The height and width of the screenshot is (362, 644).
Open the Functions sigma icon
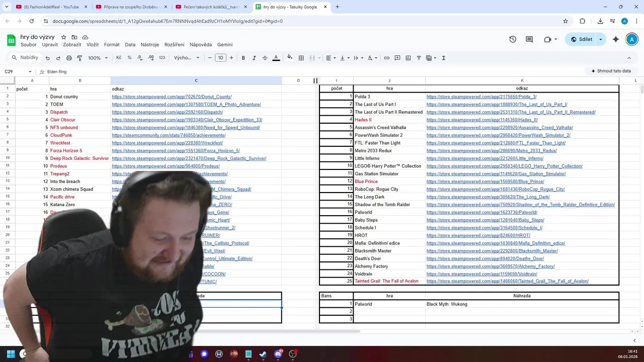443,58
